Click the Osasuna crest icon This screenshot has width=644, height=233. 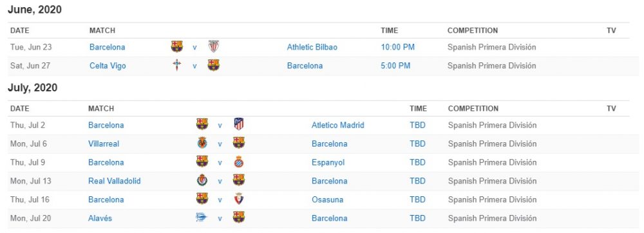click(239, 199)
